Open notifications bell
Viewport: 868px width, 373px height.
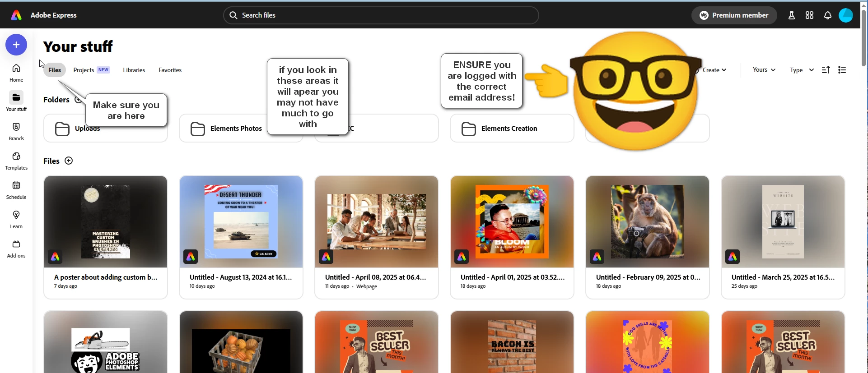coord(827,15)
